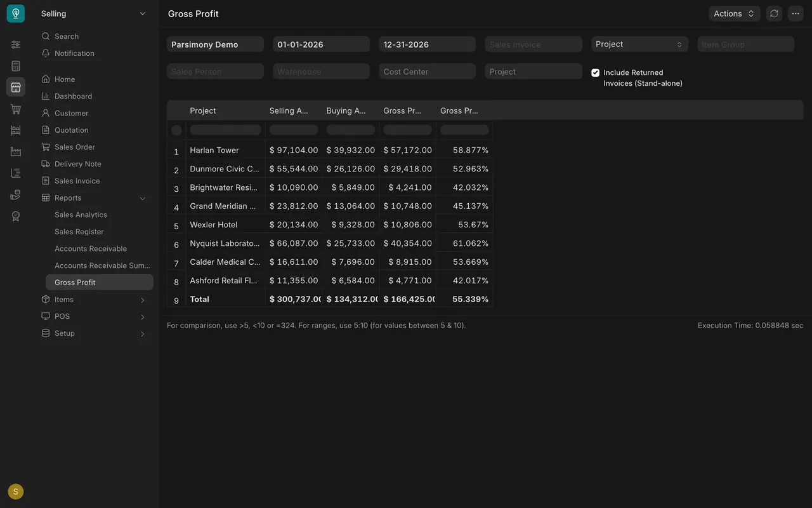Click the Selling Amount column header
812x508 pixels.
[294, 110]
